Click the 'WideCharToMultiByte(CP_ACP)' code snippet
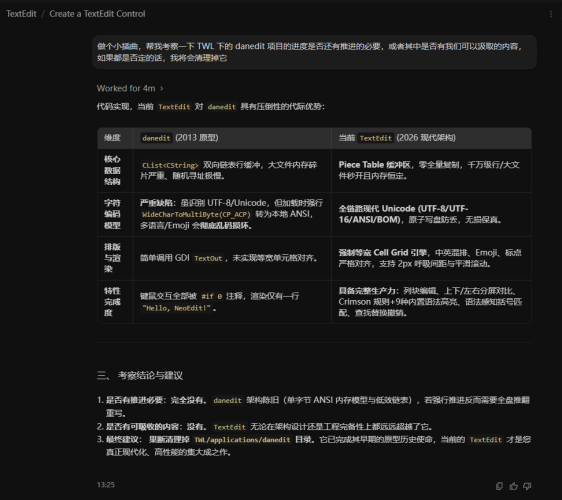562x500 pixels. [x=196, y=214]
